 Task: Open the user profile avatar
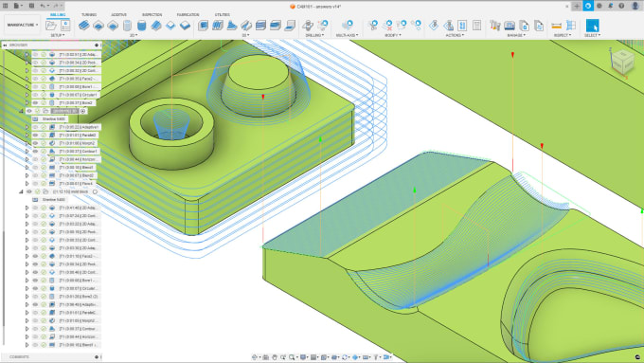coord(635,6)
